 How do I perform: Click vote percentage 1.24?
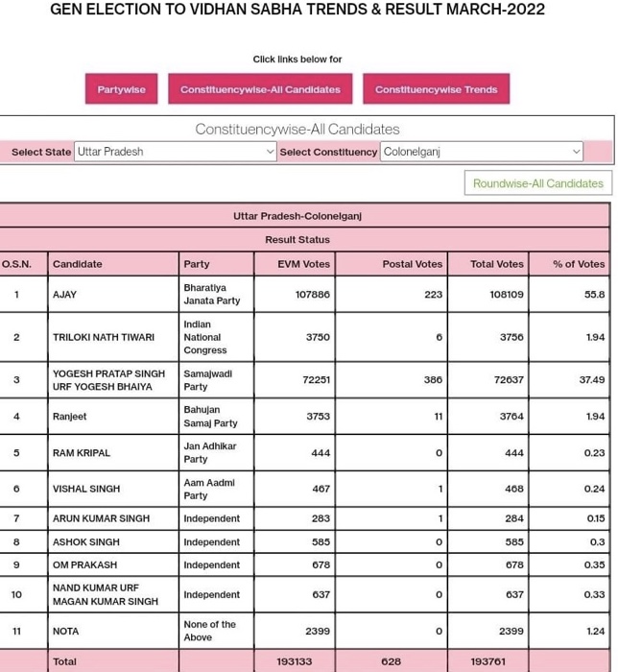click(x=595, y=631)
